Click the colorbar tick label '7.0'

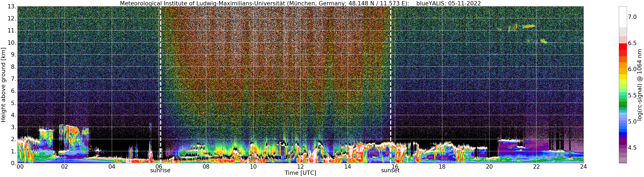(x=632, y=17)
